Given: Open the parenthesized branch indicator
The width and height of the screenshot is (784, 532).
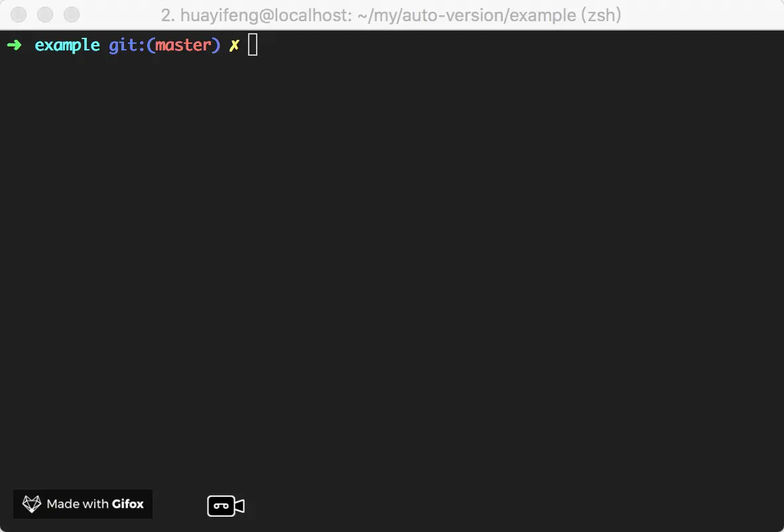Looking at the screenshot, I should 184,44.
